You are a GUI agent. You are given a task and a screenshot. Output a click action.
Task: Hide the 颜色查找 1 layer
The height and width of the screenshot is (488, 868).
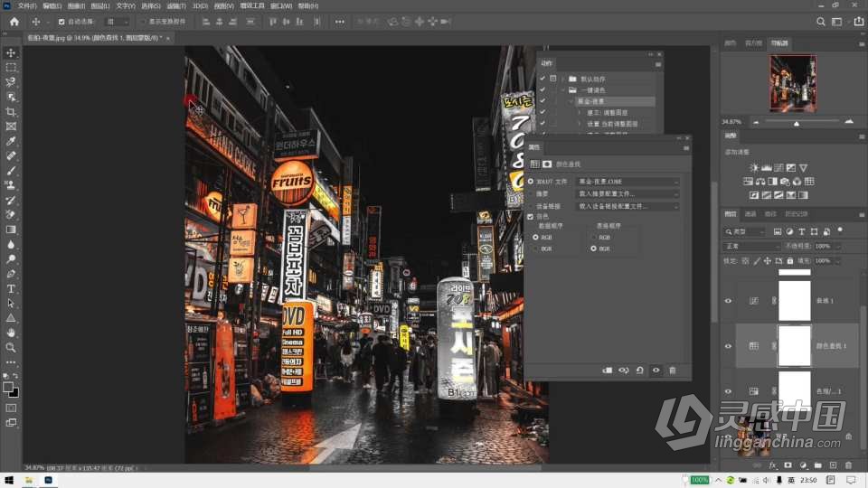(x=728, y=346)
